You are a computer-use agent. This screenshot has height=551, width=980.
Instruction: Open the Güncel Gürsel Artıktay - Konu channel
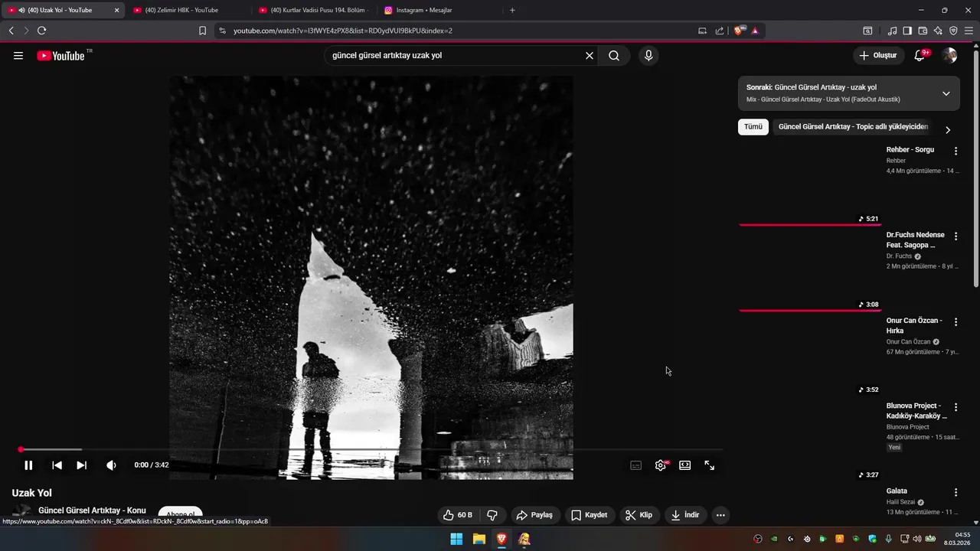click(x=92, y=510)
